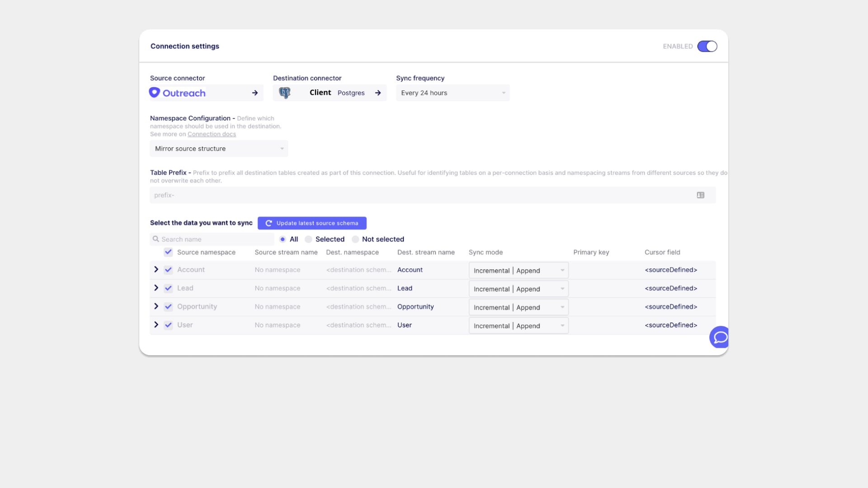Expand the Lead stream row

[156, 288]
